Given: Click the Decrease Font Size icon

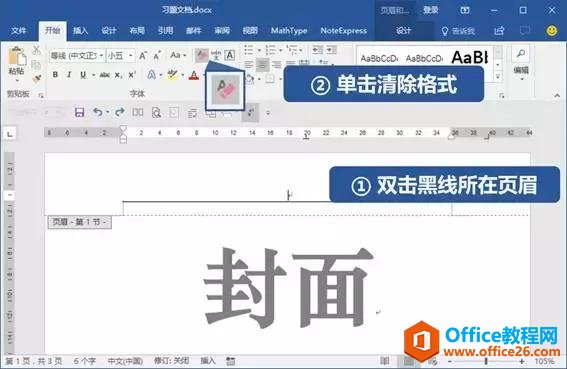Looking at the screenshot, I should point(157,56).
